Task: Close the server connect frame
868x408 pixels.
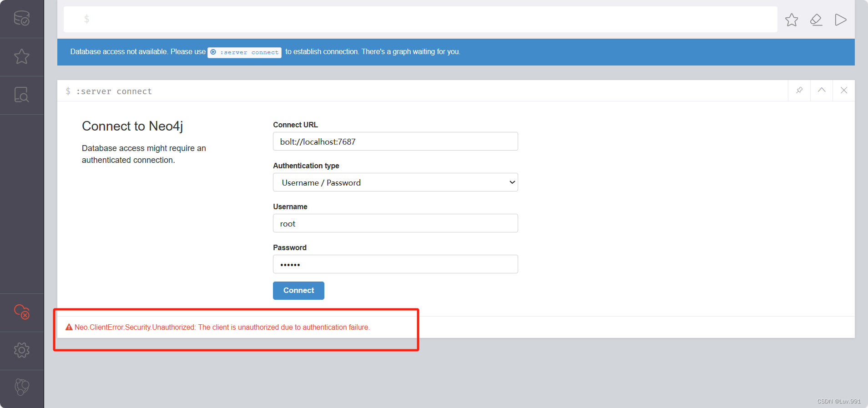Action: pos(844,90)
